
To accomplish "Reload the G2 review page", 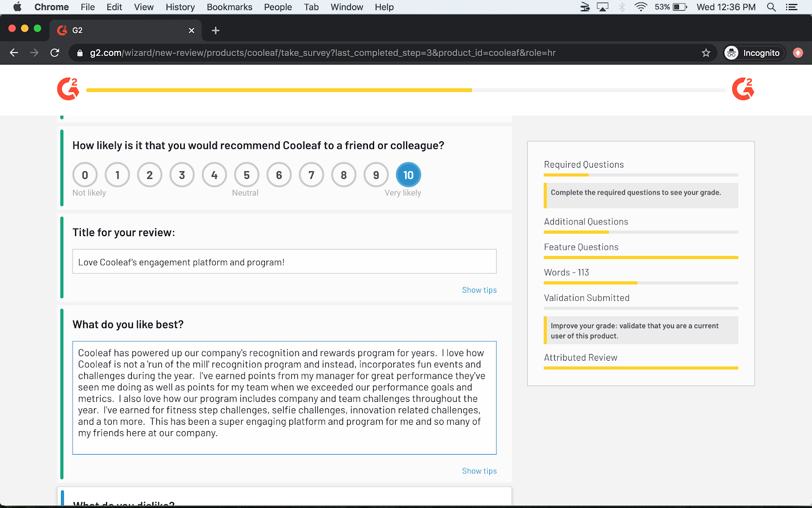I will (55, 53).
